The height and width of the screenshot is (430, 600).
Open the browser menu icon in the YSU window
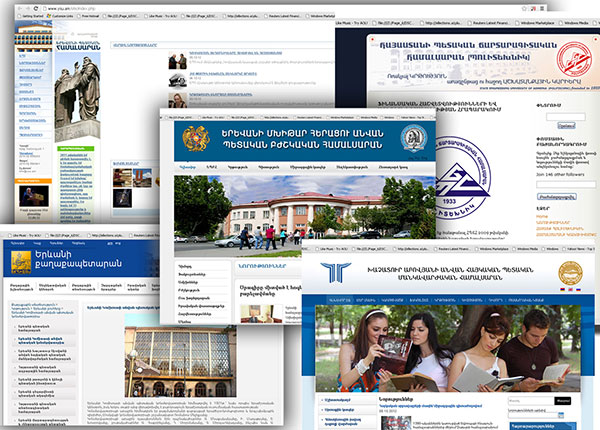542,8
